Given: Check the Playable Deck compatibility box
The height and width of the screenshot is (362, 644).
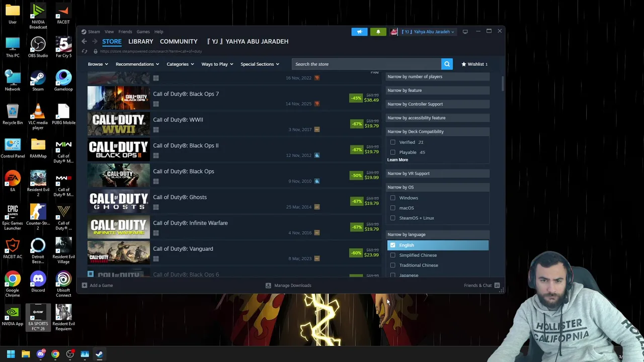Looking at the screenshot, I should pyautogui.click(x=392, y=152).
